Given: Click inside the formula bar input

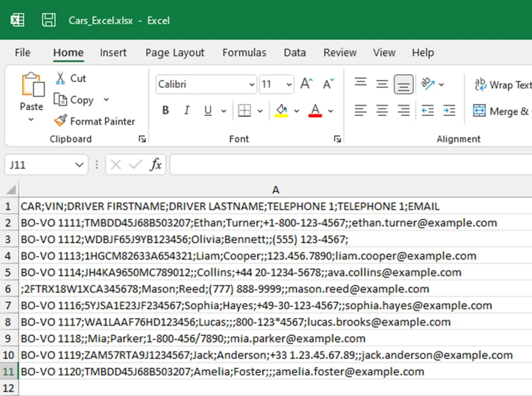Looking at the screenshot, I should (x=351, y=165).
